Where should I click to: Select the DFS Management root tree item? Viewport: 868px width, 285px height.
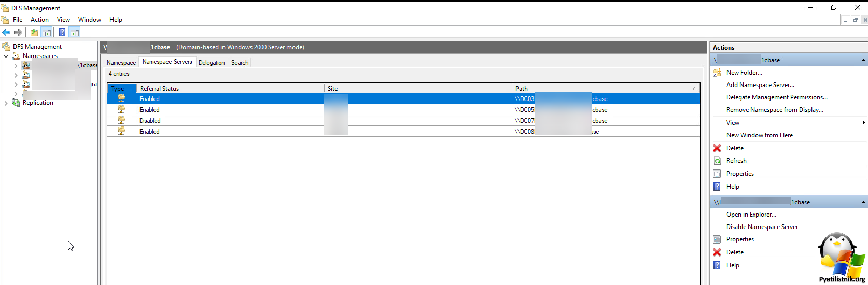[x=37, y=47]
